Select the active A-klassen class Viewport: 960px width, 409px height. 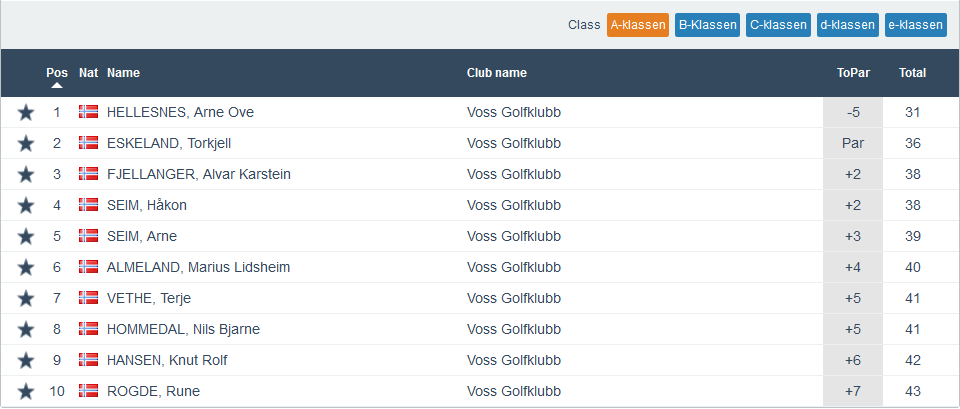click(637, 25)
